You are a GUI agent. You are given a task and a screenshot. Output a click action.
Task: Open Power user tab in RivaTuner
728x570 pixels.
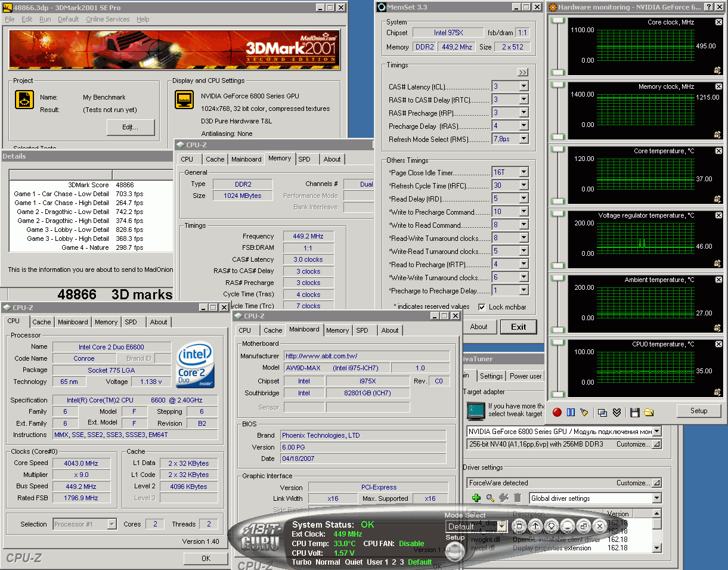(x=525, y=376)
